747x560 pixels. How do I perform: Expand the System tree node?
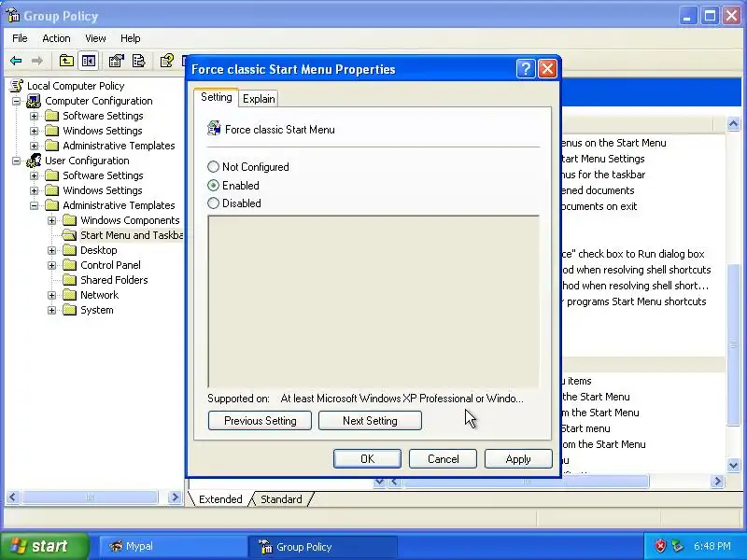52,310
